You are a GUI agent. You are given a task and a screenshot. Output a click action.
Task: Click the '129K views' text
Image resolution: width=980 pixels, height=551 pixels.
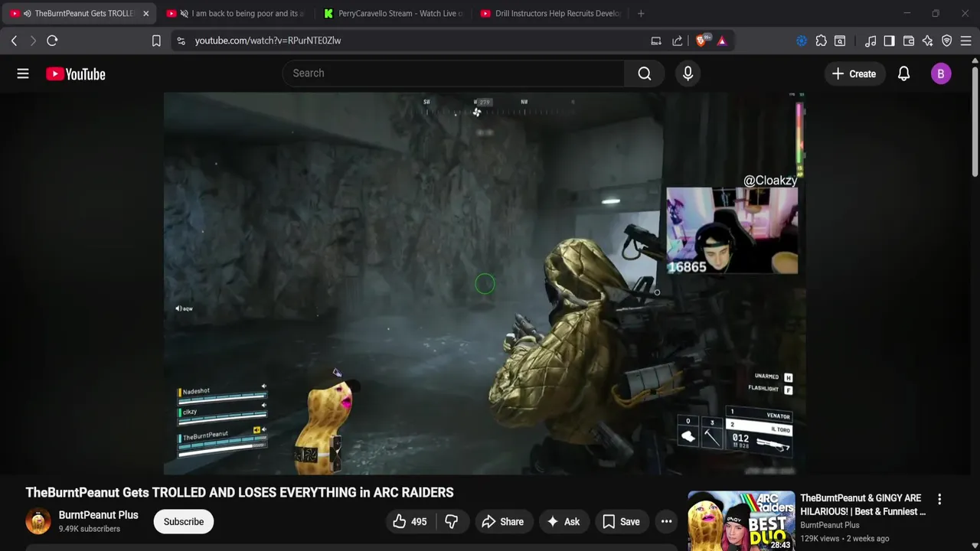820,539
